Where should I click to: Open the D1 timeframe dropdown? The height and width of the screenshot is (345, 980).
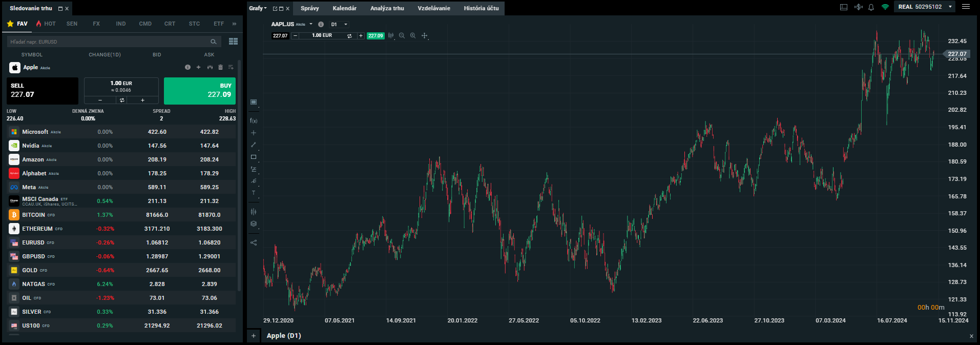click(x=339, y=24)
